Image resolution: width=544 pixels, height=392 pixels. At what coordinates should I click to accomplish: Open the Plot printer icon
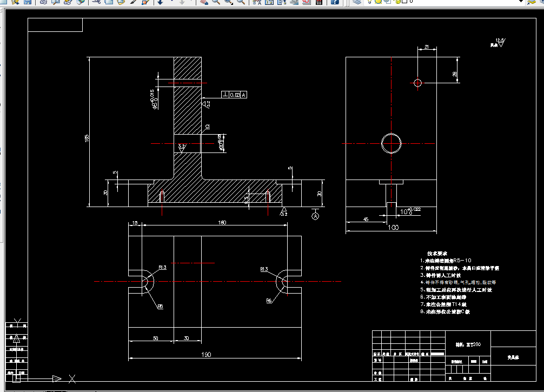pyautogui.click(x=43, y=2)
